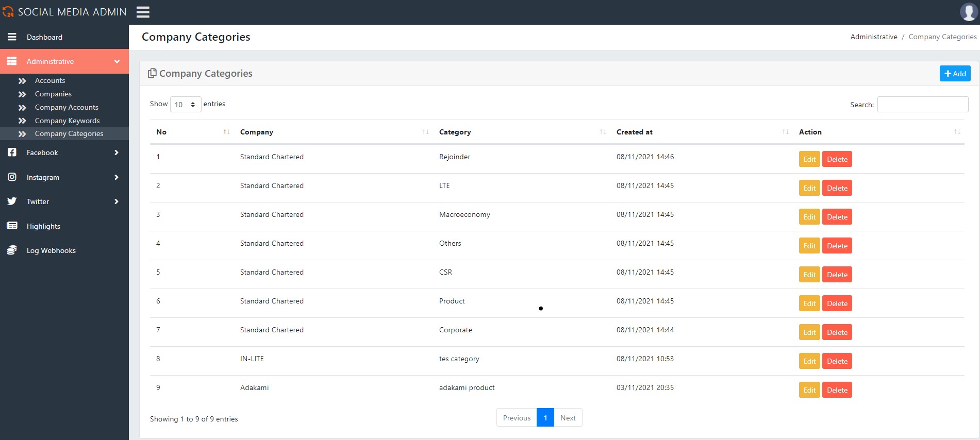This screenshot has height=440, width=980.
Task: Expand the Facebook submenu chevron
Action: click(x=117, y=153)
